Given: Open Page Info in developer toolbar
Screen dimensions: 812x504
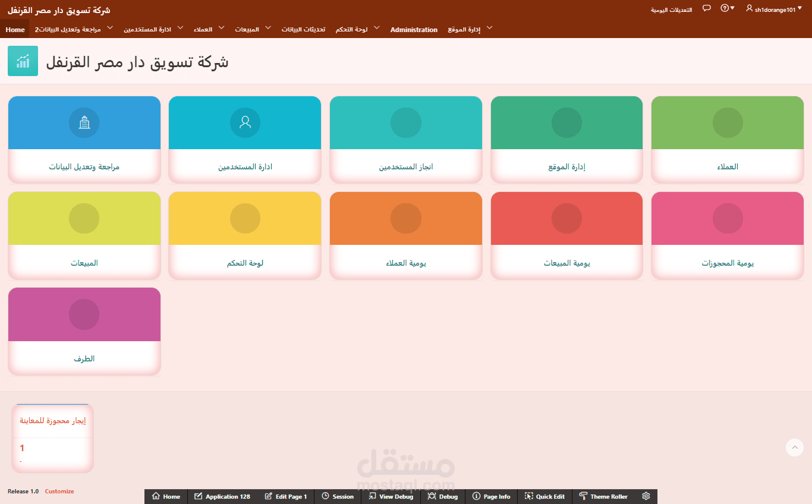Looking at the screenshot, I should pos(491,496).
